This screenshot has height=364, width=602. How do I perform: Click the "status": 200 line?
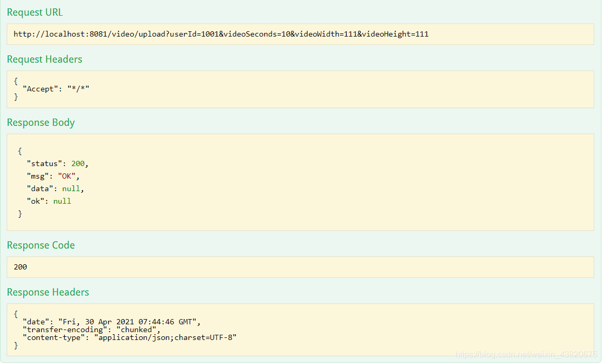coord(57,163)
